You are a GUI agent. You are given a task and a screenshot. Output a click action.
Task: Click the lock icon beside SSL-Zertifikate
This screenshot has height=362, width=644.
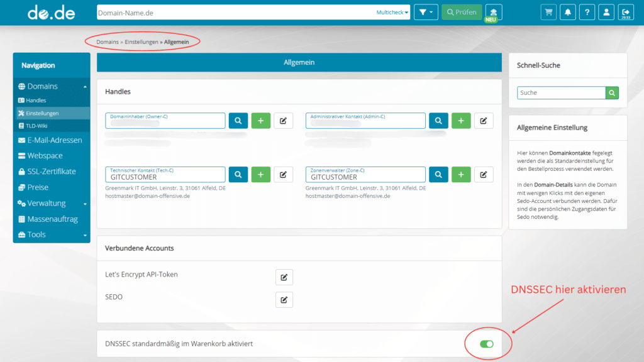click(22, 172)
